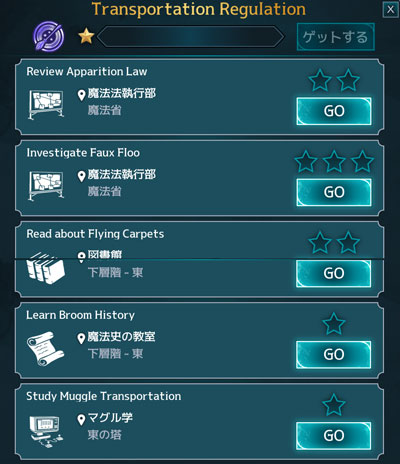The image size is (400, 464).
Task: Click GO for Study Muggle Transportation
Action: pyautogui.click(x=334, y=436)
